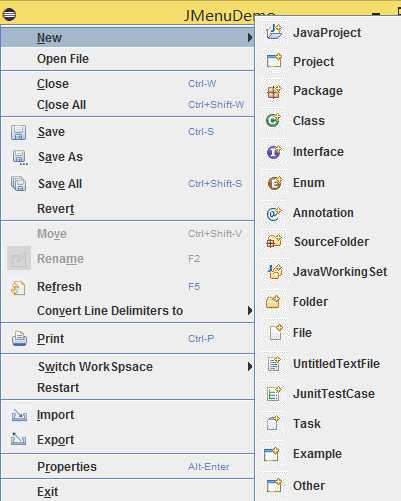Choose the Enum icon
Image resolution: width=401 pixels, height=501 pixels.
click(274, 183)
